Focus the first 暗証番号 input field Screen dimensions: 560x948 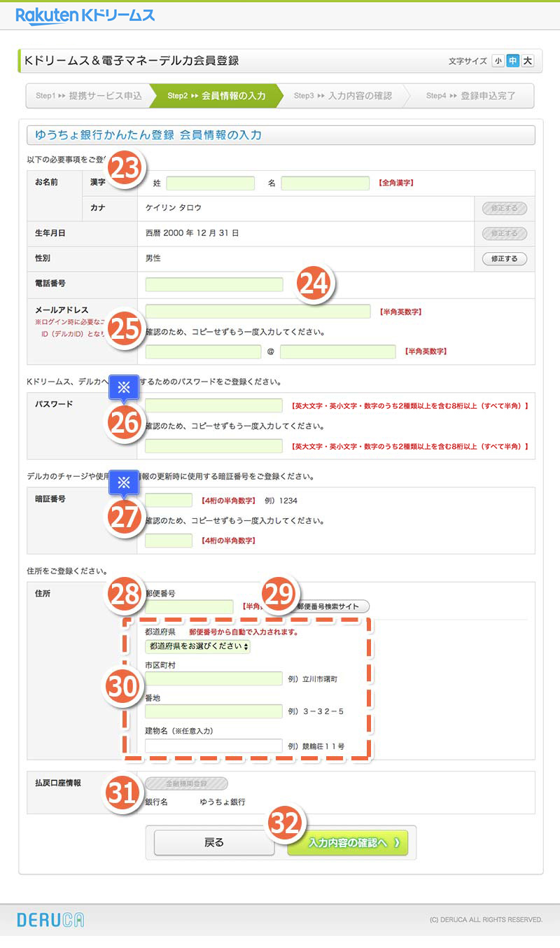click(169, 500)
